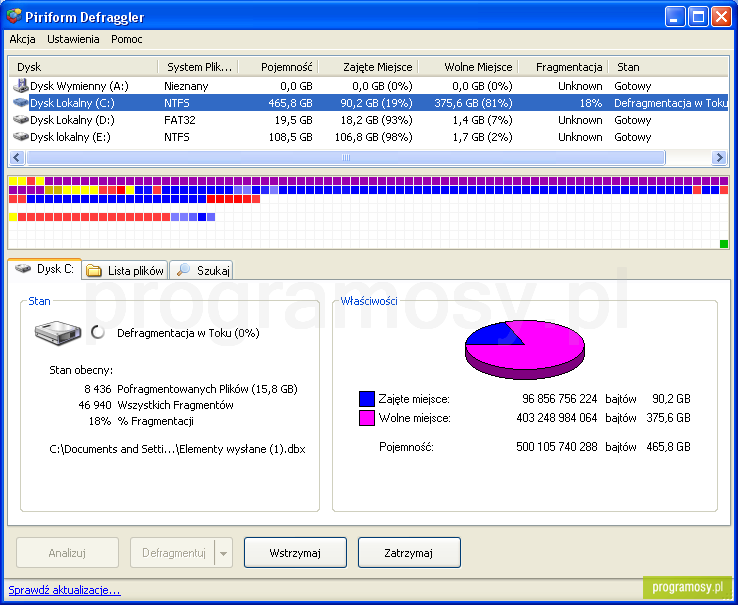738x605 pixels.
Task: Sort by the Pojemność column header
Action: pyautogui.click(x=279, y=67)
